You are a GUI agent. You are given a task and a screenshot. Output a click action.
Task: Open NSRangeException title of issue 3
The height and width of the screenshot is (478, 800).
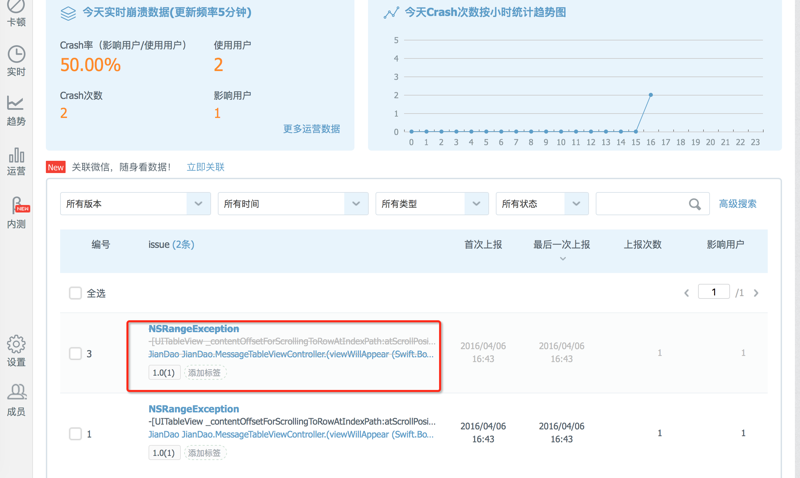coord(193,329)
